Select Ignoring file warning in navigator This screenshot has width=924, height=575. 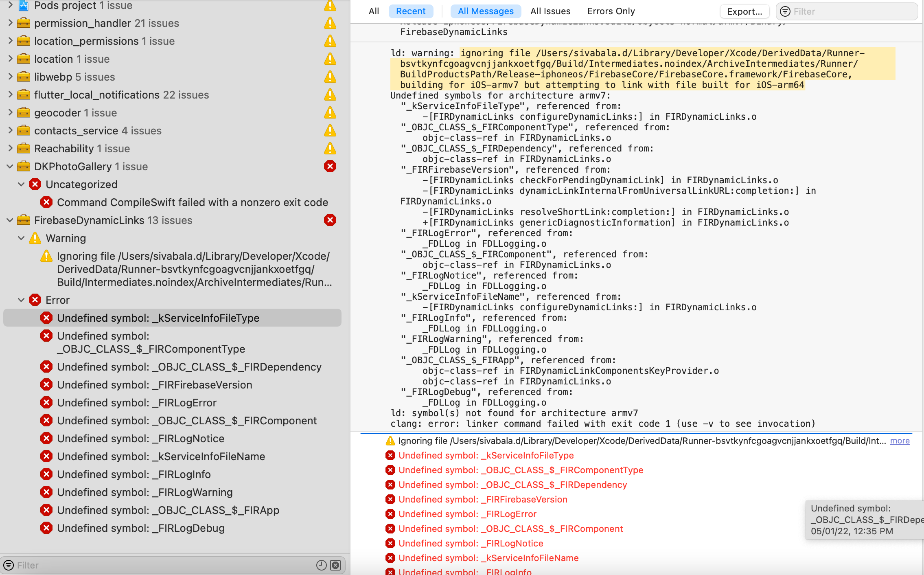coord(172,269)
